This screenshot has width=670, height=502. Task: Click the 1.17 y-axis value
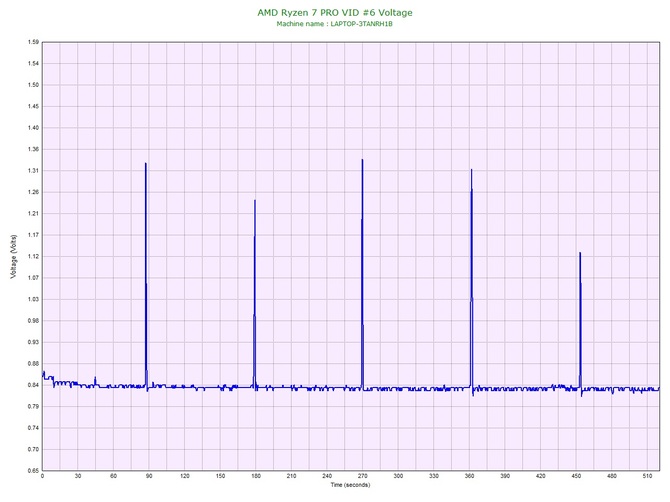point(33,235)
